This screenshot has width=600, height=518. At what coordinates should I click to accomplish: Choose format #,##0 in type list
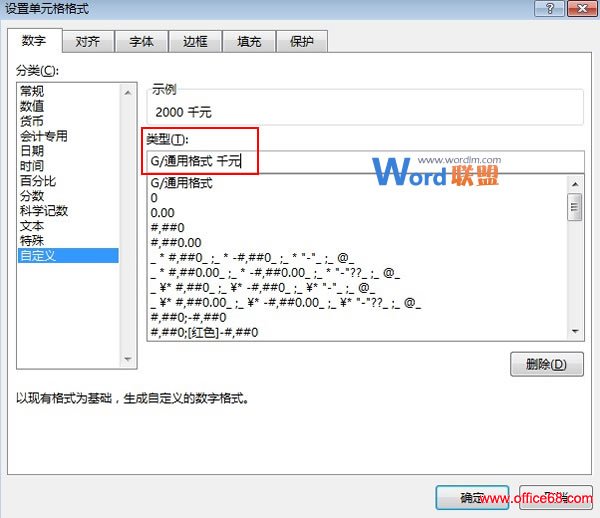coord(357,228)
